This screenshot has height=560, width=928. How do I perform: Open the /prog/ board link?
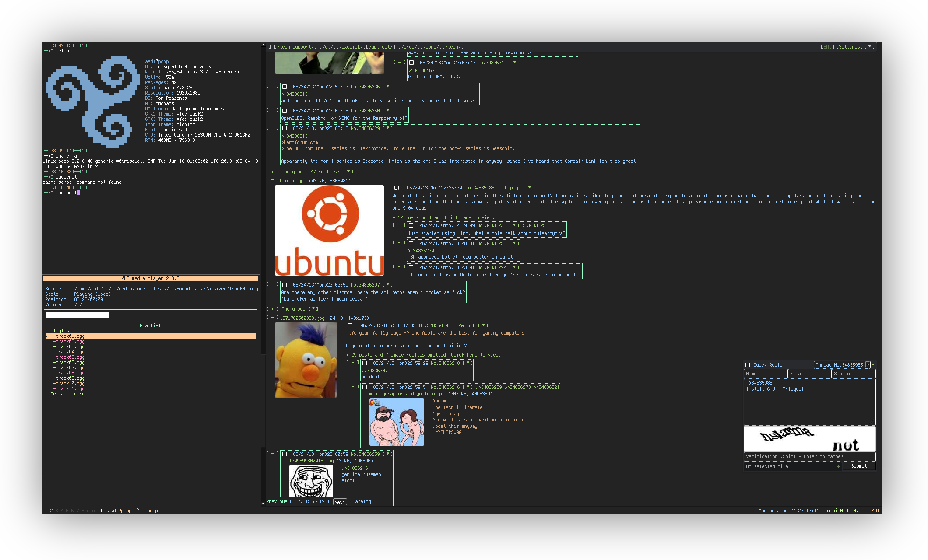409,47
